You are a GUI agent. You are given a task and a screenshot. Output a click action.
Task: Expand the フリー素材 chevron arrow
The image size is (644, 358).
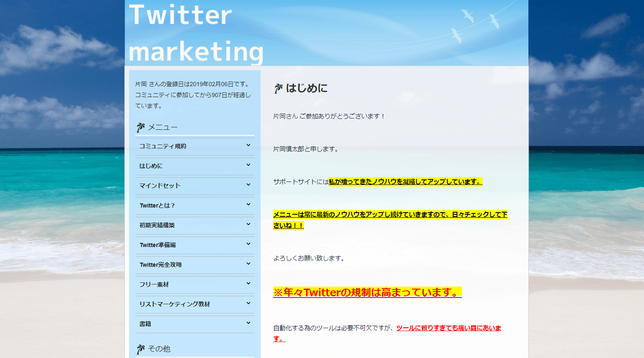pyautogui.click(x=248, y=284)
